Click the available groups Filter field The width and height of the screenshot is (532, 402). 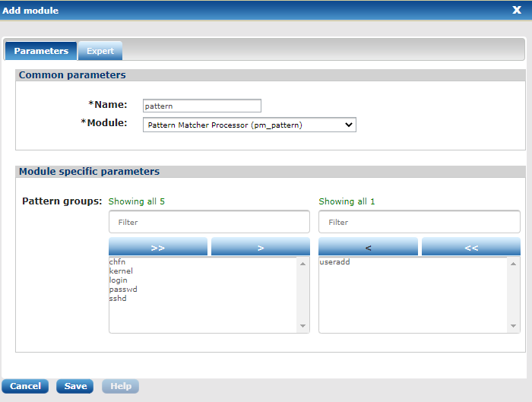click(x=209, y=222)
